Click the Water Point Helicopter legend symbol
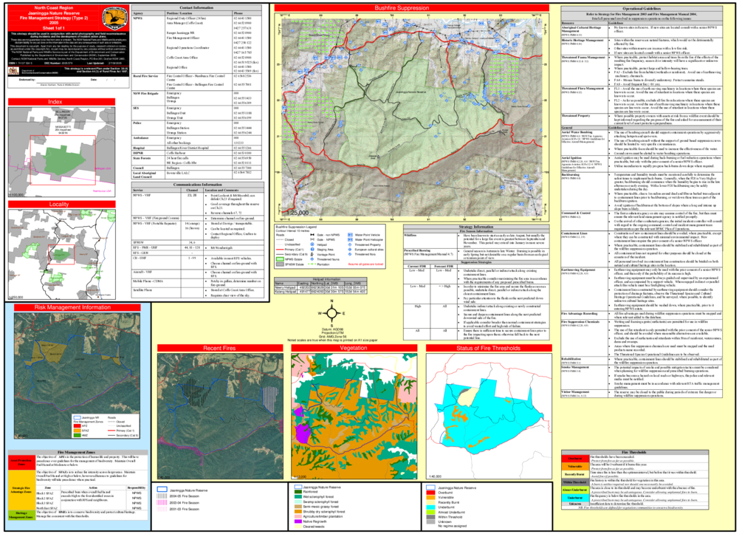 [350, 240]
